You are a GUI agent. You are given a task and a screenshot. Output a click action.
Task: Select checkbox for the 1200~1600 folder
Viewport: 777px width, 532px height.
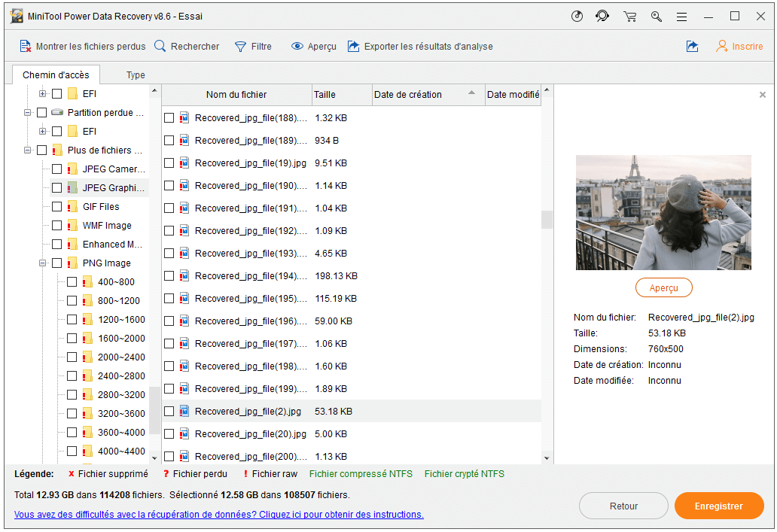(x=72, y=320)
